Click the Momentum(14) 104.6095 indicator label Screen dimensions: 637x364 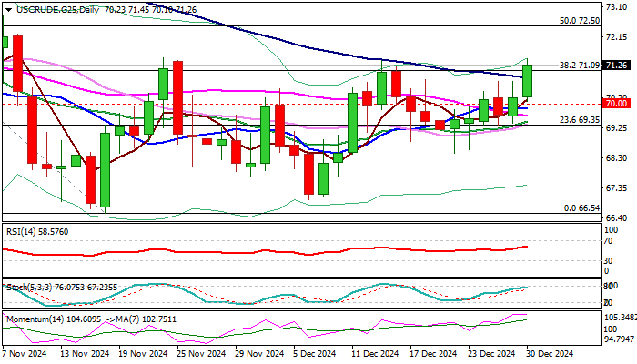click(54, 319)
